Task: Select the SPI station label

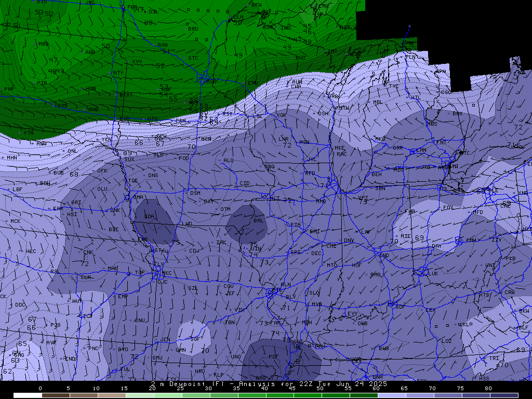Action: point(296,252)
